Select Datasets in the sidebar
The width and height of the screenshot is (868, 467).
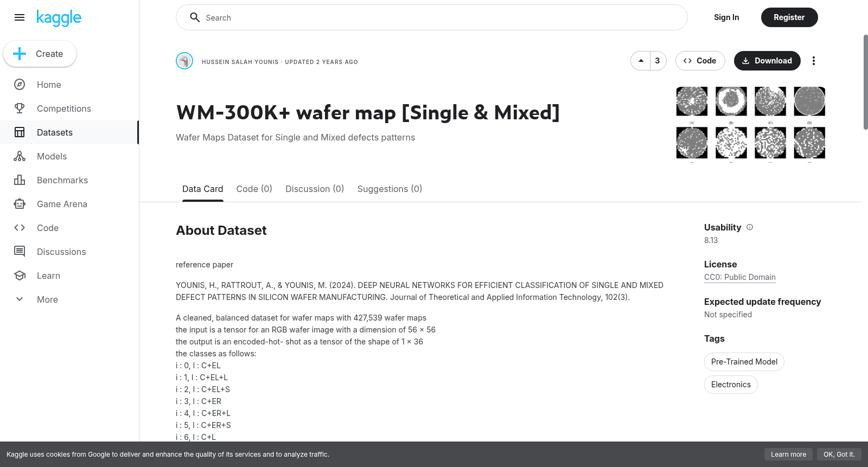[x=69, y=132]
